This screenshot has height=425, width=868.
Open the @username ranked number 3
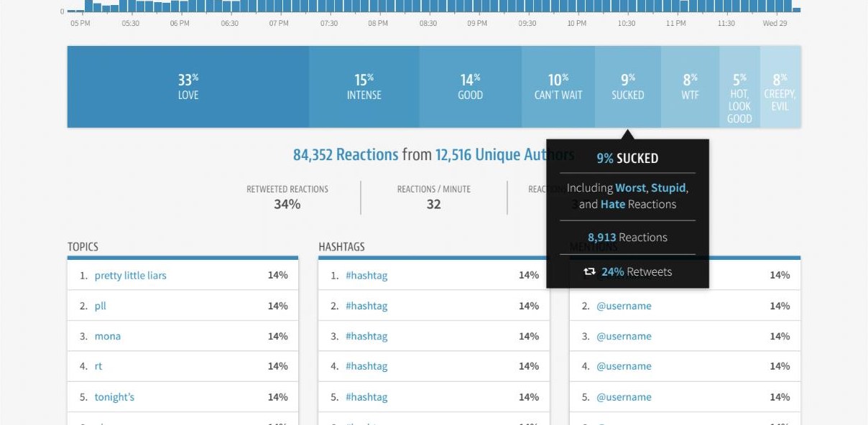(624, 336)
